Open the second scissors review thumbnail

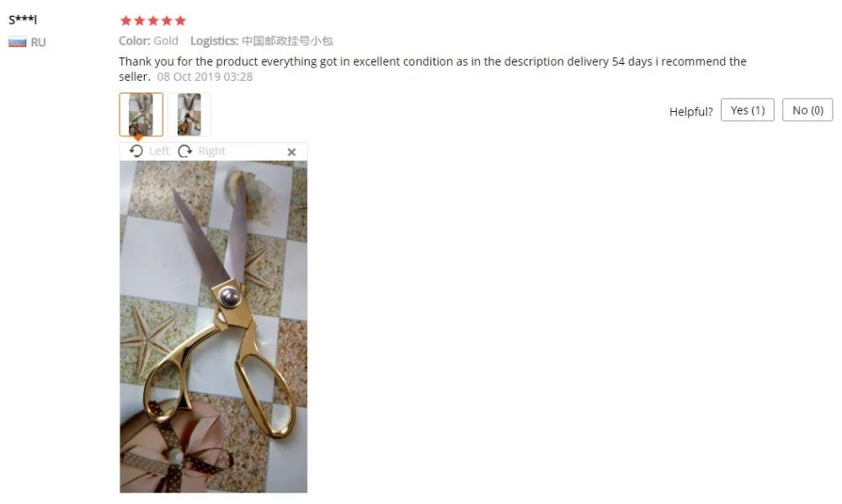[x=189, y=114]
